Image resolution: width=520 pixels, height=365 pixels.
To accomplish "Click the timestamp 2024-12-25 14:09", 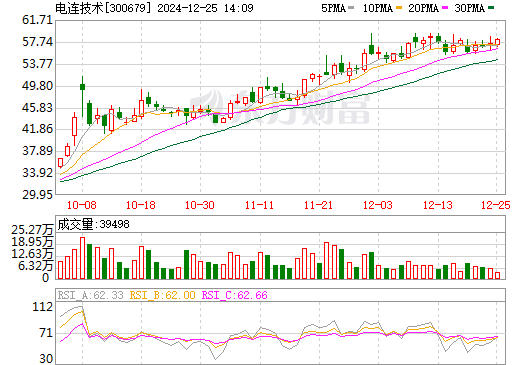I will tap(205, 8).
